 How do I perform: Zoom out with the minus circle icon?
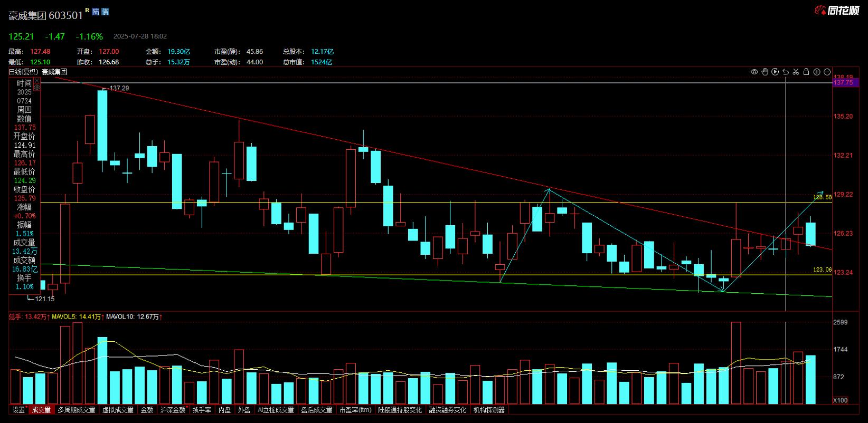pos(827,72)
